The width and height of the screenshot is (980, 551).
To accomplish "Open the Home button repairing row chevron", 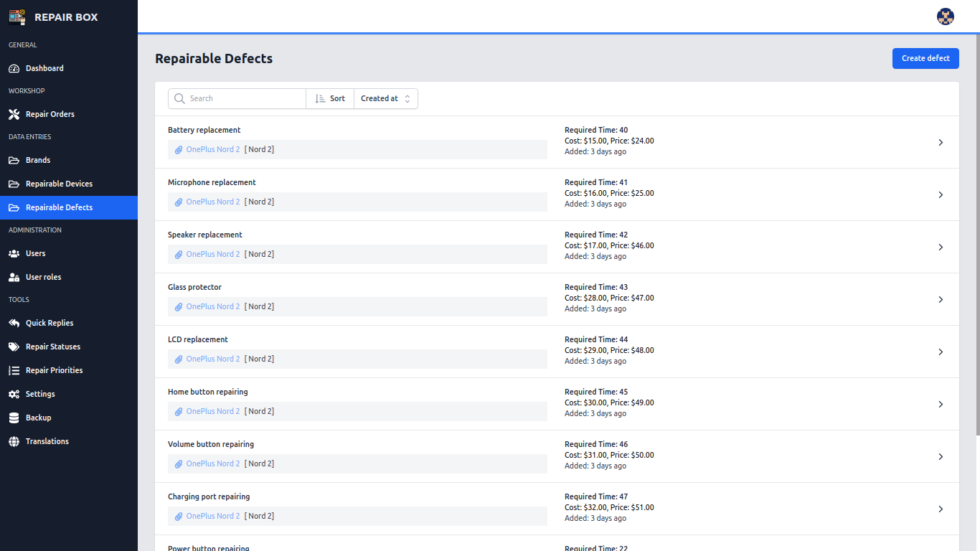I will tap(941, 404).
